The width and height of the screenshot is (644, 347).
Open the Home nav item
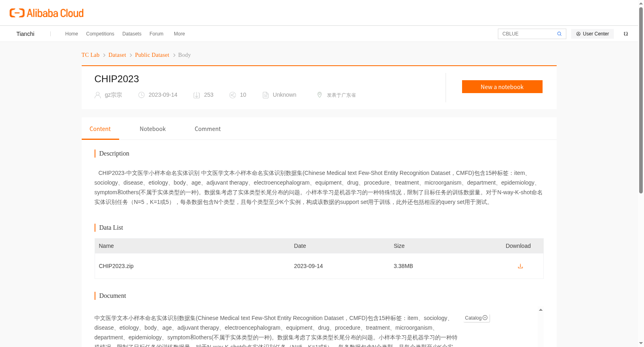(x=72, y=34)
